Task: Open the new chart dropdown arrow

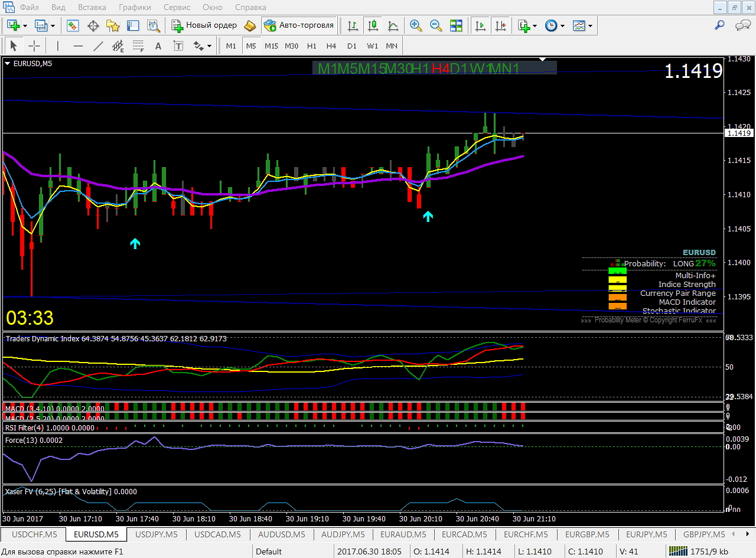Action: click(x=25, y=25)
